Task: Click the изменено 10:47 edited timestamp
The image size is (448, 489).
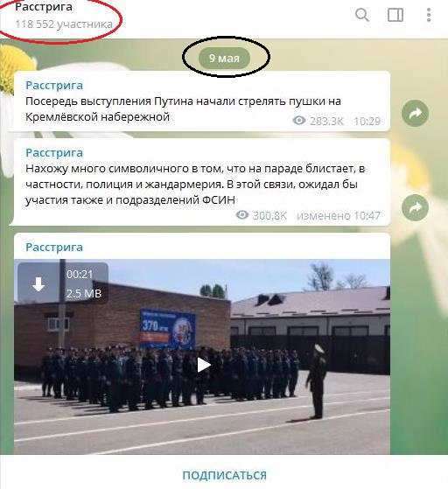Action: [x=339, y=215]
